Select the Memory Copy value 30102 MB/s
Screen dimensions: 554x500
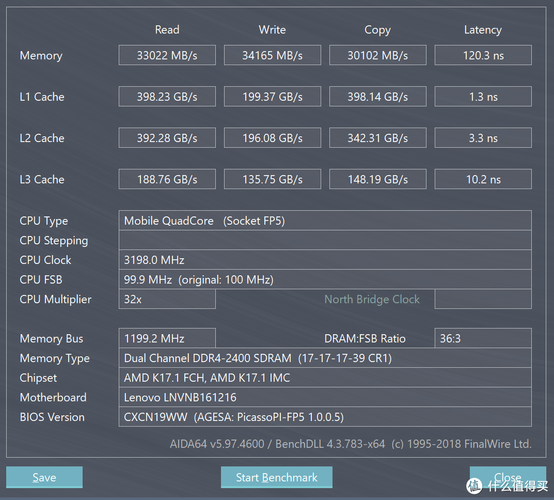pos(378,55)
